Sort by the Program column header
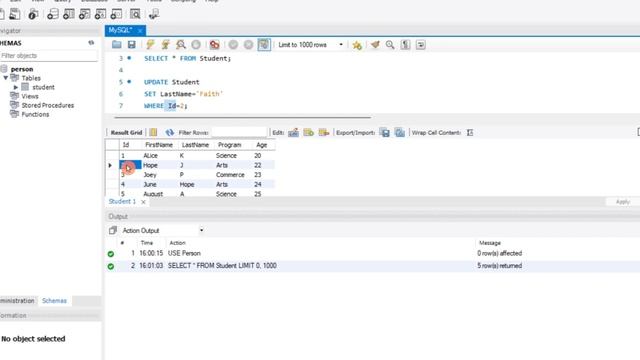 [x=229, y=145]
